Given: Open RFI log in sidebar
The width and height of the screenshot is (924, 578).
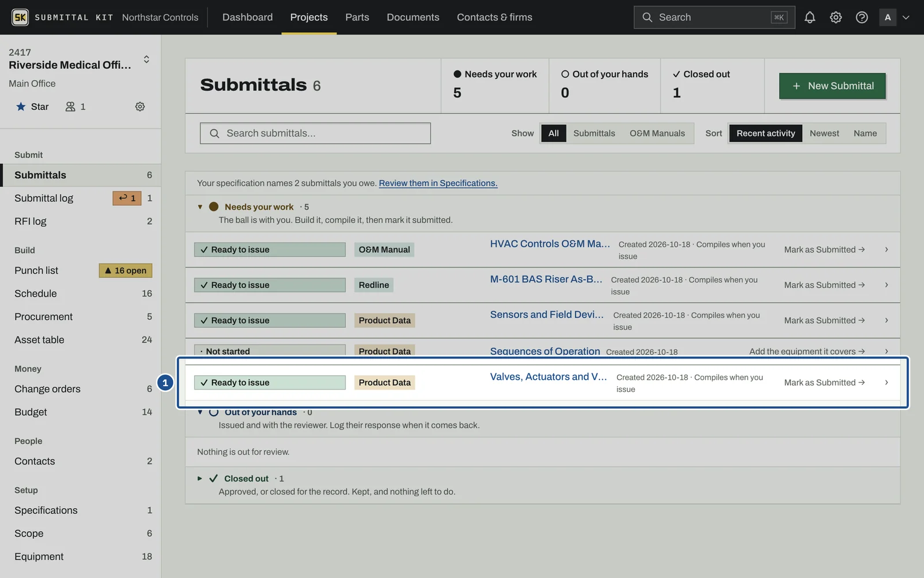Looking at the screenshot, I should (x=81, y=221).
